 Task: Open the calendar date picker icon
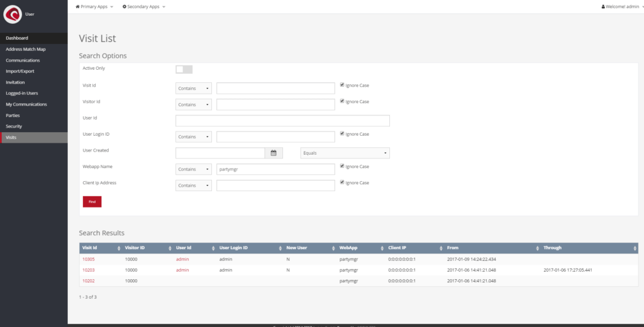[274, 153]
